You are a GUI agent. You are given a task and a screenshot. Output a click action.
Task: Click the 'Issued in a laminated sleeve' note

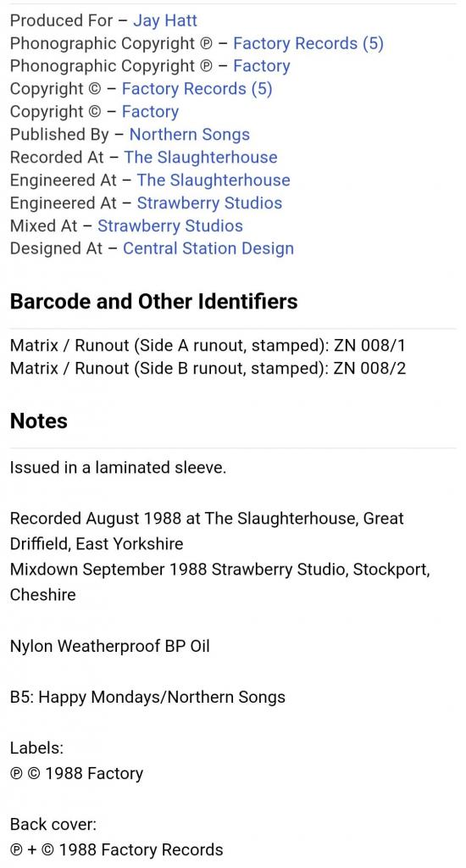118,467
